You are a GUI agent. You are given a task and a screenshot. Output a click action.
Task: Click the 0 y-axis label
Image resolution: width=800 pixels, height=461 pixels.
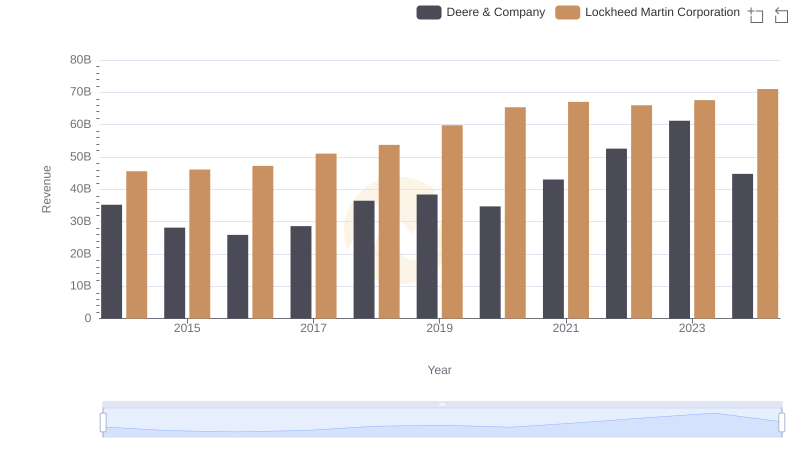coord(88,318)
